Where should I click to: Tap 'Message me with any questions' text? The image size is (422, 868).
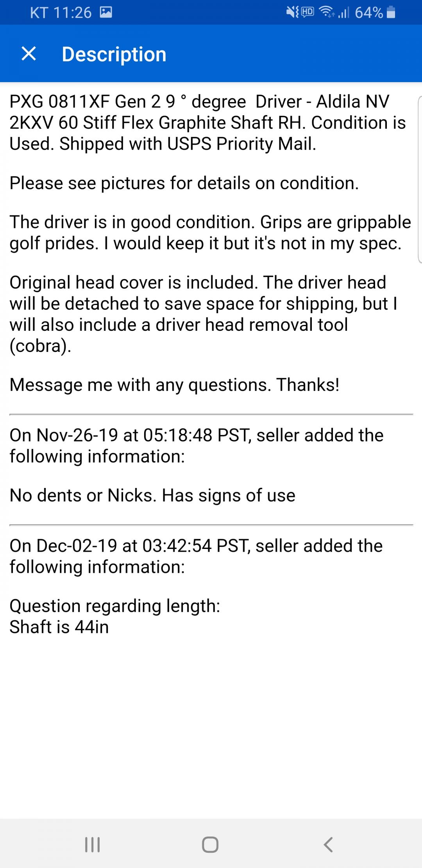pos(174,385)
